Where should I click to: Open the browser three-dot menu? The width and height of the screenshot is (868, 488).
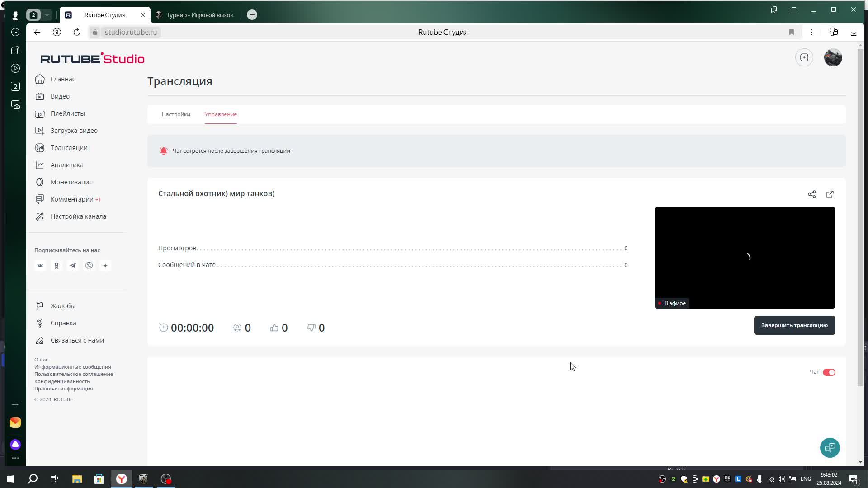(x=811, y=32)
